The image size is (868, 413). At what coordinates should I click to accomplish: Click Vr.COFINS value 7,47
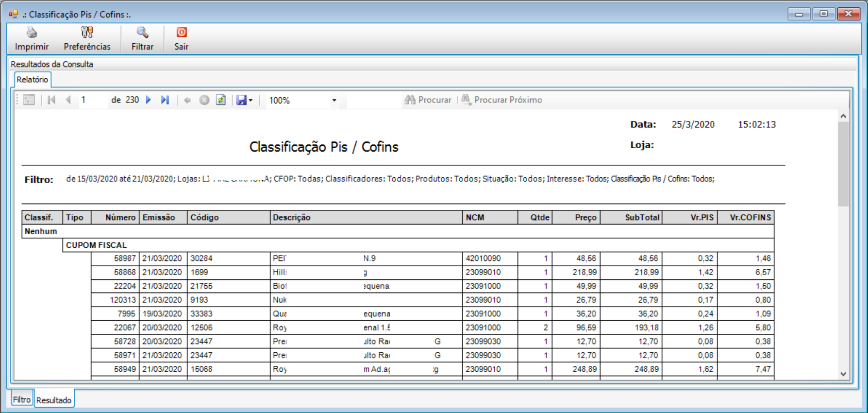[x=746, y=369]
